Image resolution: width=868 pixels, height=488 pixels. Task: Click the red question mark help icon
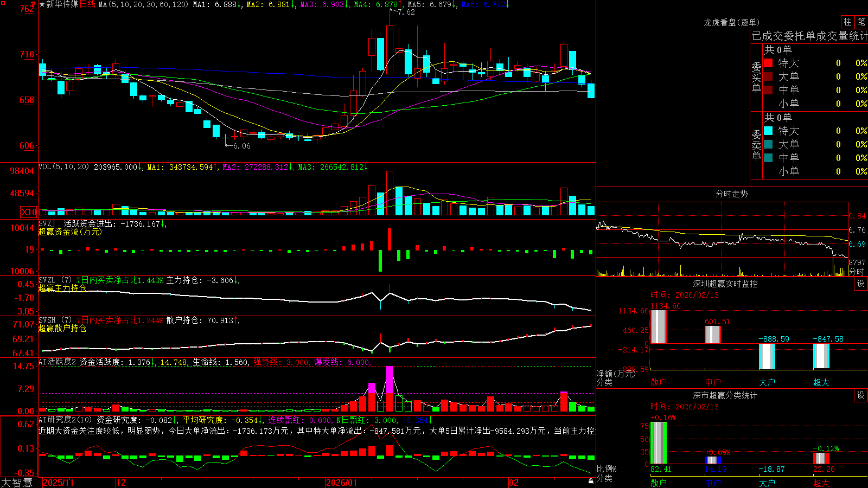pos(33,4)
